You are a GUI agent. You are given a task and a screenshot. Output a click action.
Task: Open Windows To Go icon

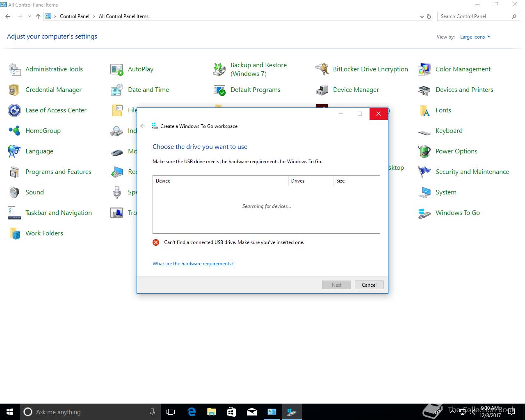425,213
